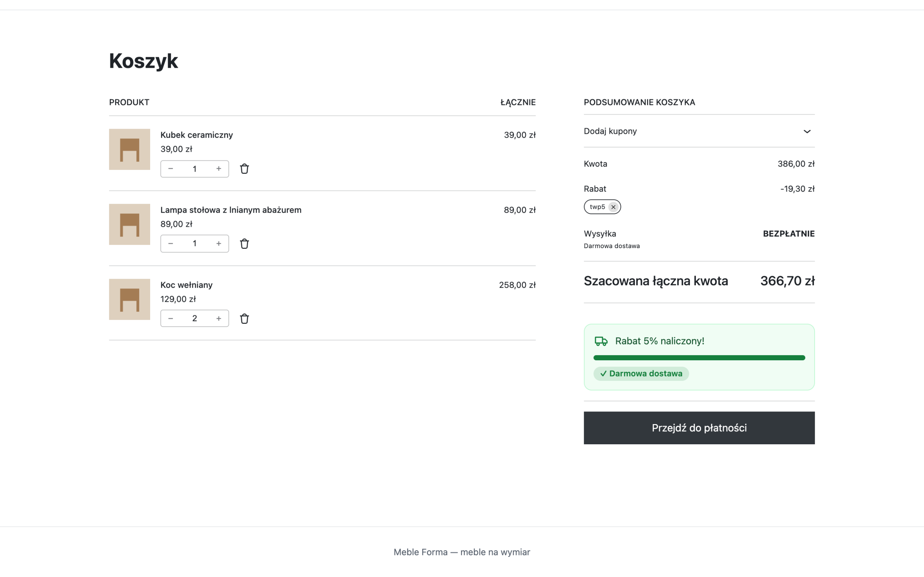Click the Kubek ceramiczny thumbnail image
924x577 pixels.
130,149
